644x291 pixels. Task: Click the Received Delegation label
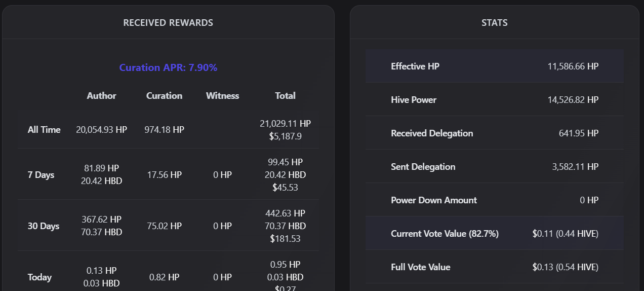pyautogui.click(x=432, y=133)
